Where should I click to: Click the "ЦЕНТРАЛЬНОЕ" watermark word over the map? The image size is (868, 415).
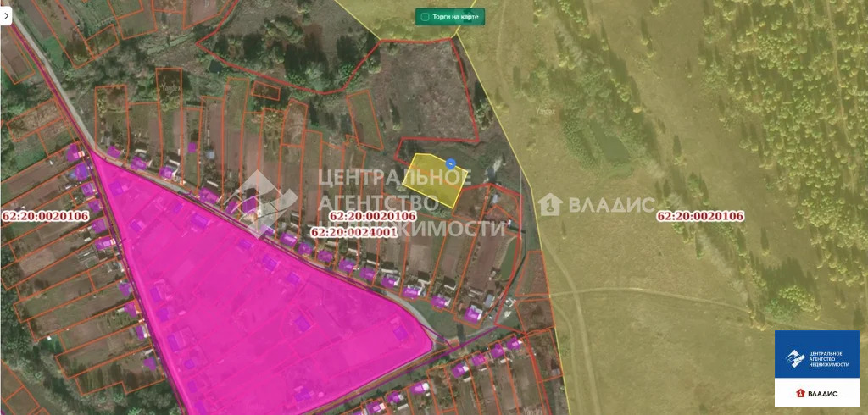392,178
